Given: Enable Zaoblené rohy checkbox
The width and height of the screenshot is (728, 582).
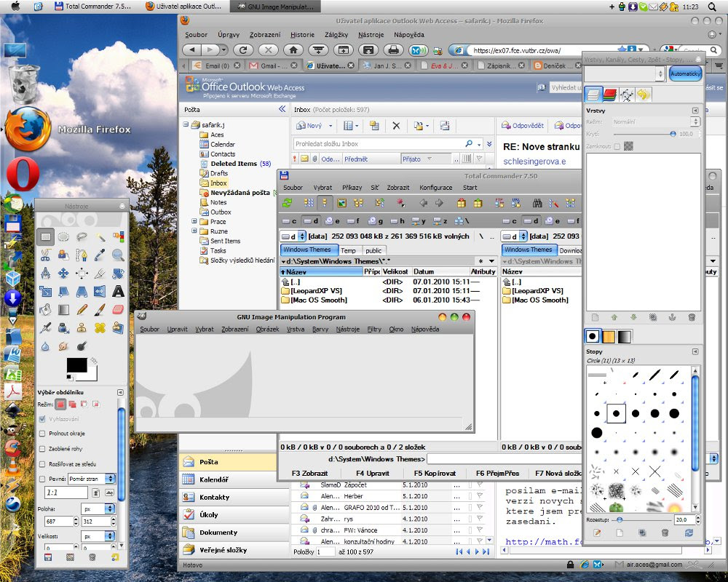Looking at the screenshot, I should coord(43,449).
